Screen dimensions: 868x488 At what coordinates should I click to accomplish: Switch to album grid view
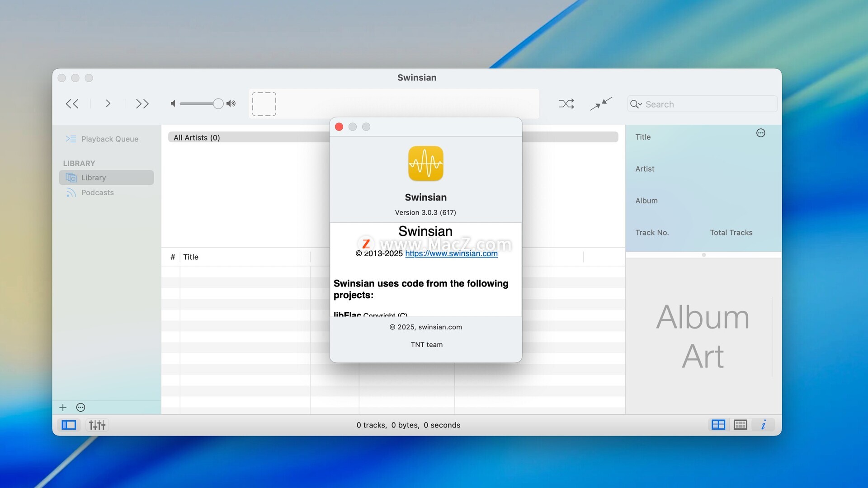click(740, 425)
